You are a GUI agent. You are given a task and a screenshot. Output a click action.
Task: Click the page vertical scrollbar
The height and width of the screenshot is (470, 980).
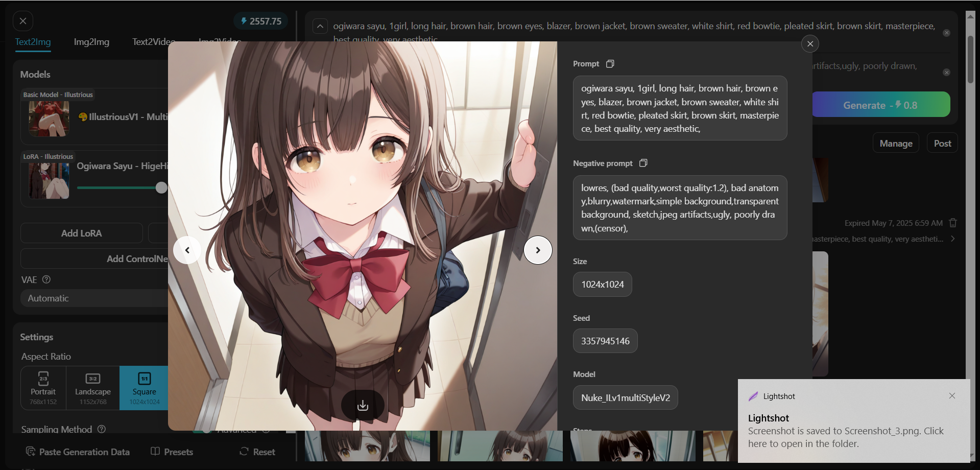(970, 59)
